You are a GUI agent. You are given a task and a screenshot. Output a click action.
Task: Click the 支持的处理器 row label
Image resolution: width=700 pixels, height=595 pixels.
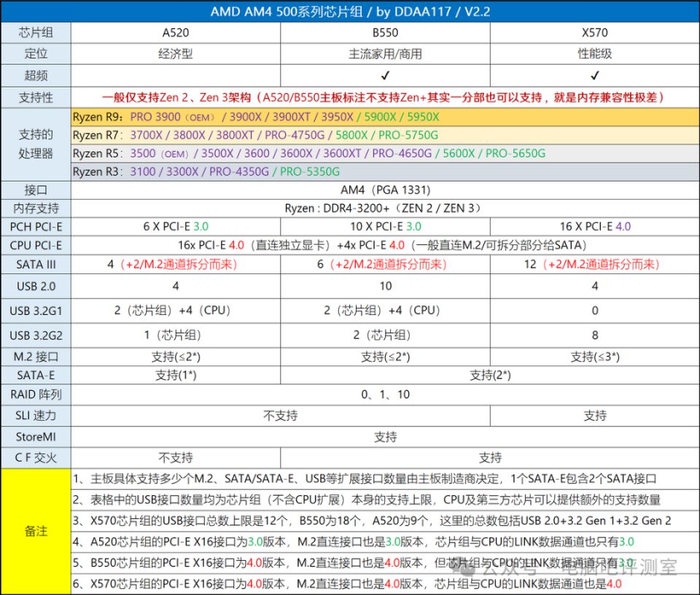click(36, 144)
